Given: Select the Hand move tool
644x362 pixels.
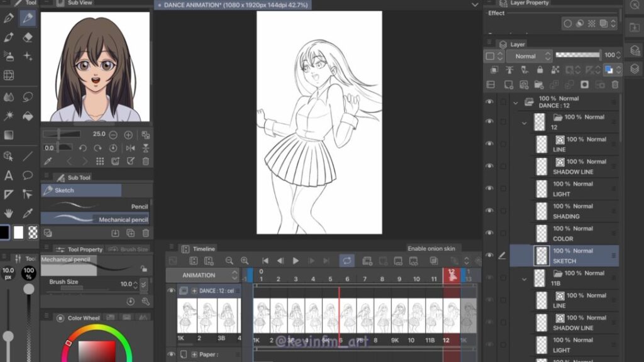Looking at the screenshot, I should (x=9, y=214).
